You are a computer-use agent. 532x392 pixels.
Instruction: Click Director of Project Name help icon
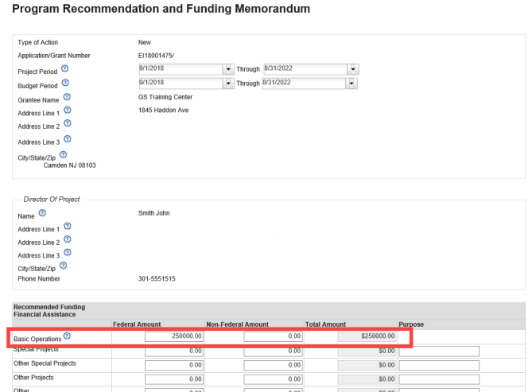[41, 212]
